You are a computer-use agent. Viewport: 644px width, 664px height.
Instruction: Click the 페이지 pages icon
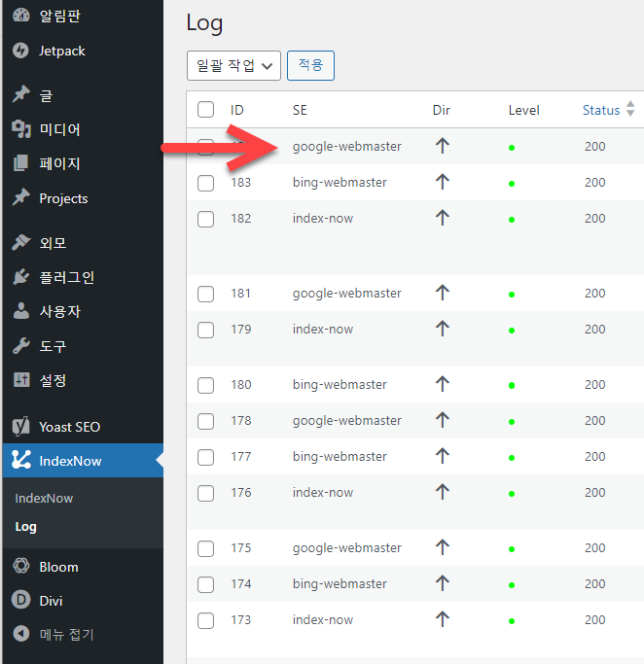20,163
